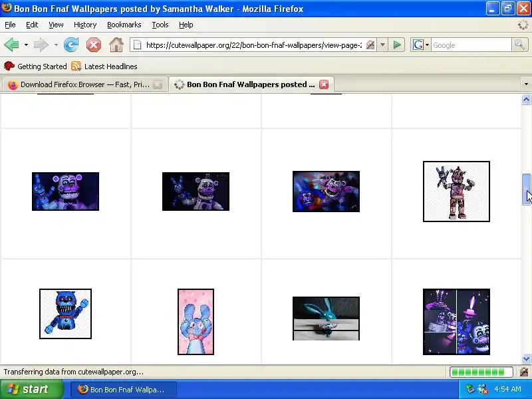The width and height of the screenshot is (532, 399).
Task: Click the Firefox icon in the title bar
Action: 7,7
